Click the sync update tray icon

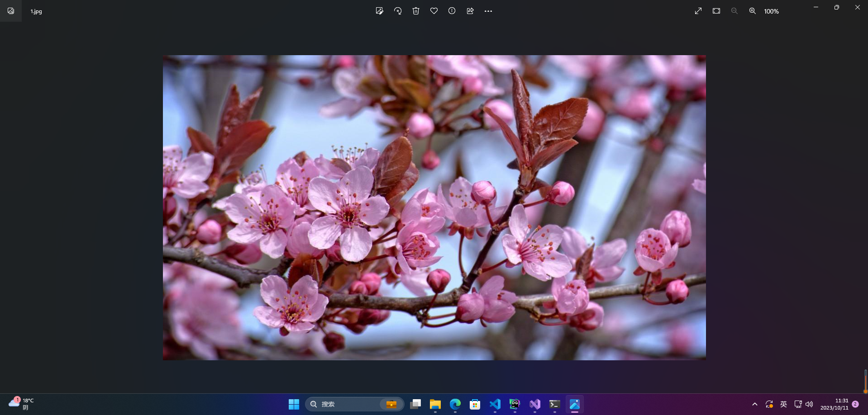(x=769, y=404)
